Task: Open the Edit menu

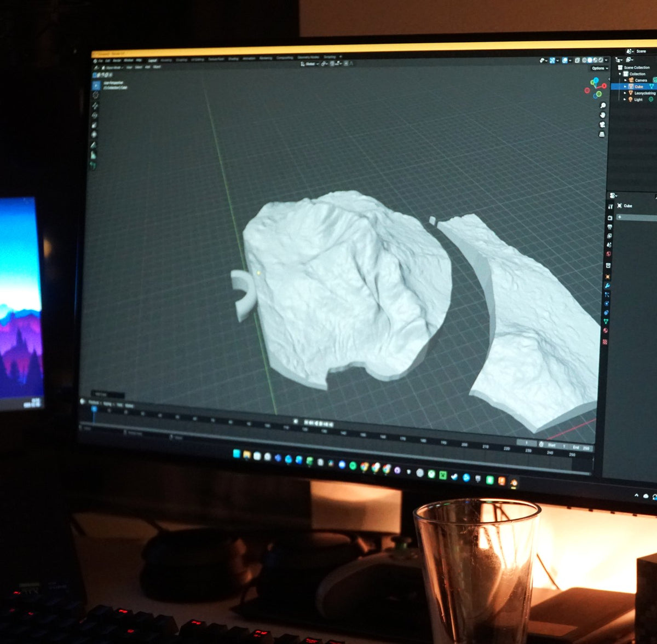Action: [x=107, y=61]
